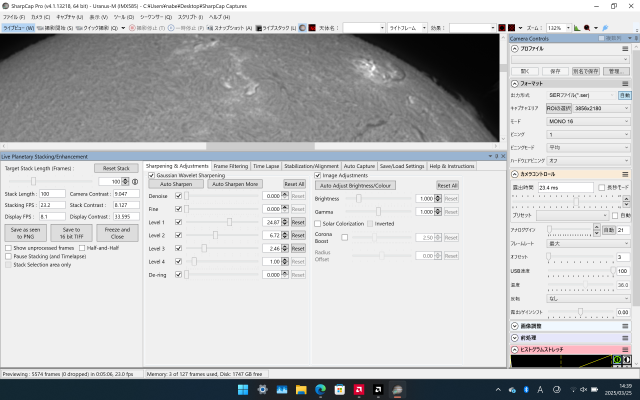Click the magnifier focus-assist icon in the toolbar
Image resolution: width=640 pixels, height=400 pixels.
pyautogui.click(x=587, y=28)
